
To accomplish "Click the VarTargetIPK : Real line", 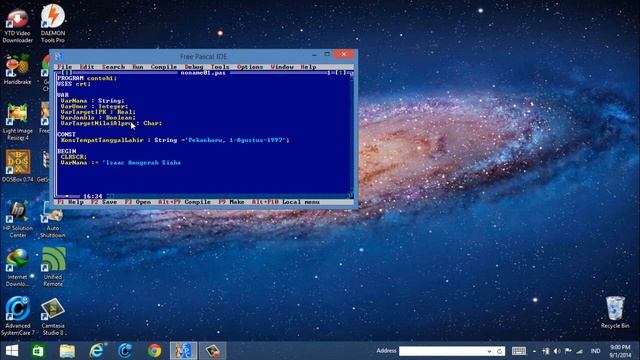I will coord(98,112).
